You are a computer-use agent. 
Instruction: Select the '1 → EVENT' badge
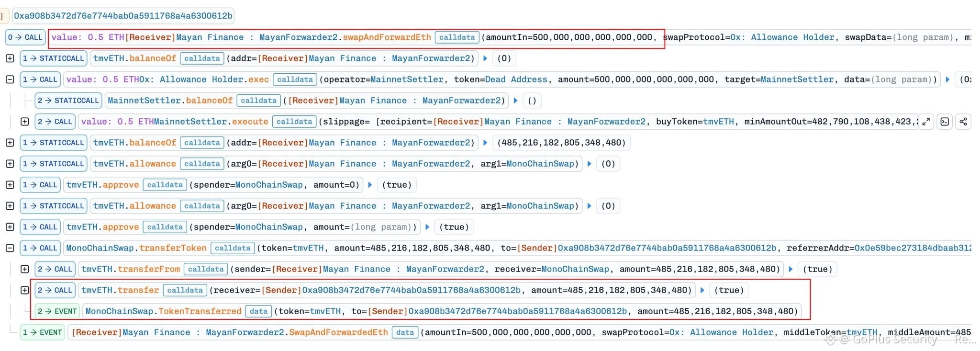[x=43, y=332]
